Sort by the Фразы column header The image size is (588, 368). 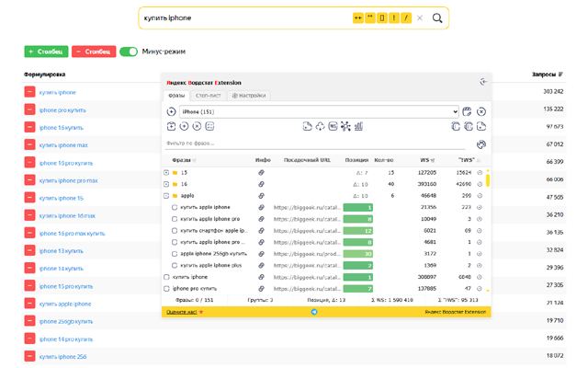(x=184, y=160)
